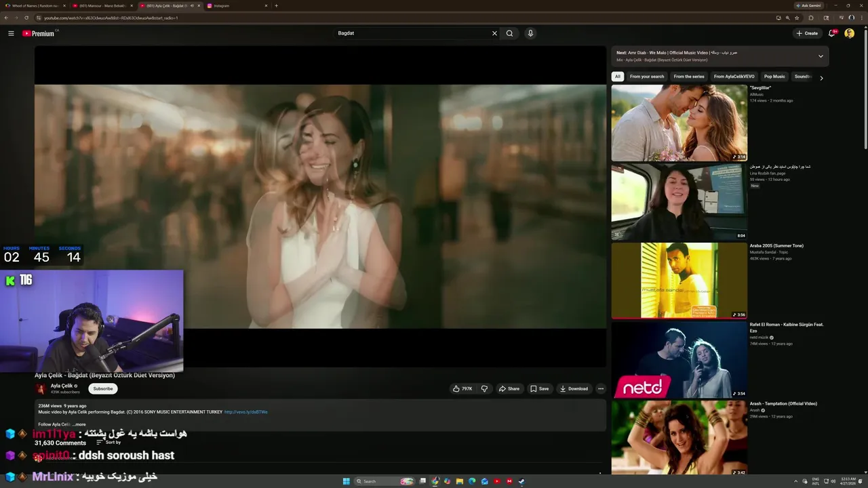
Task: Select the All filter chip
Action: pyautogui.click(x=617, y=77)
